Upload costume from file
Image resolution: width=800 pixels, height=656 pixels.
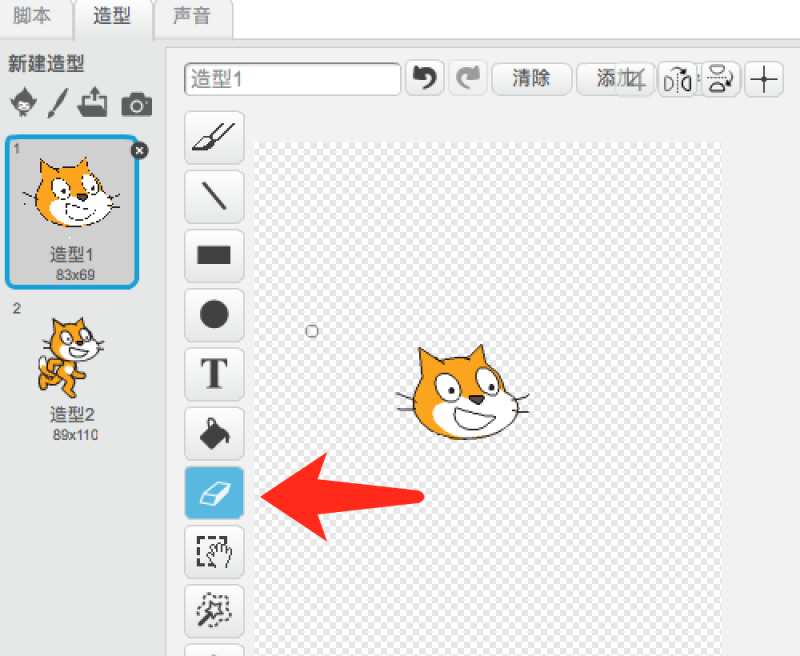point(92,102)
